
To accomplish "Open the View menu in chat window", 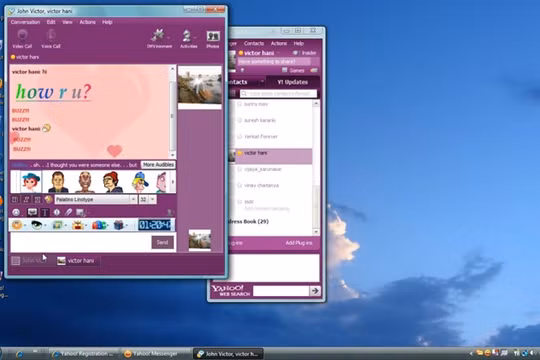I will [x=67, y=22].
